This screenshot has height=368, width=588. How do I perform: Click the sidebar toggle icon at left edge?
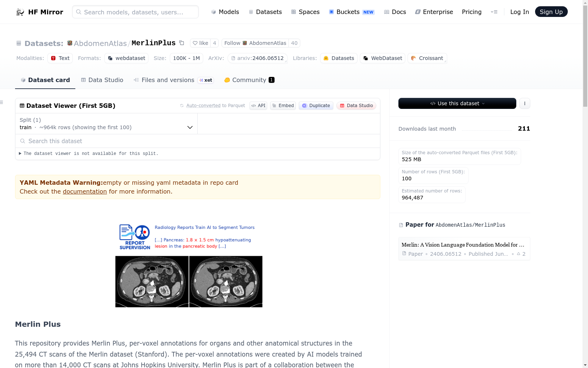[1, 102]
